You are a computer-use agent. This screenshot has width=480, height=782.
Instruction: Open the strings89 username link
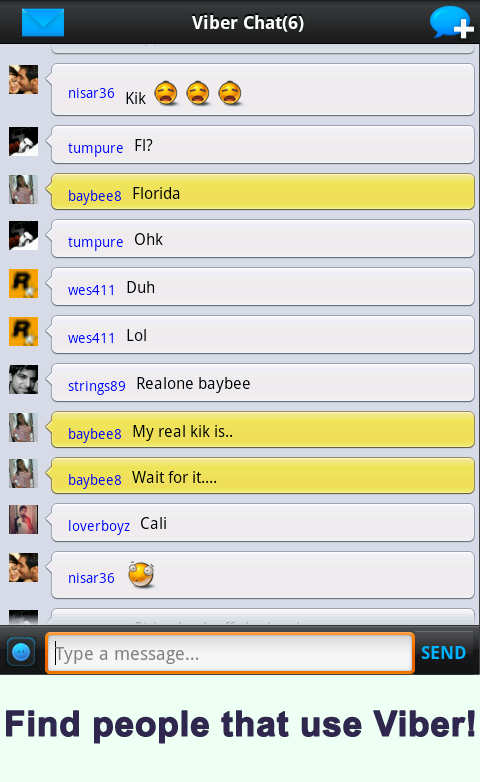(x=97, y=386)
